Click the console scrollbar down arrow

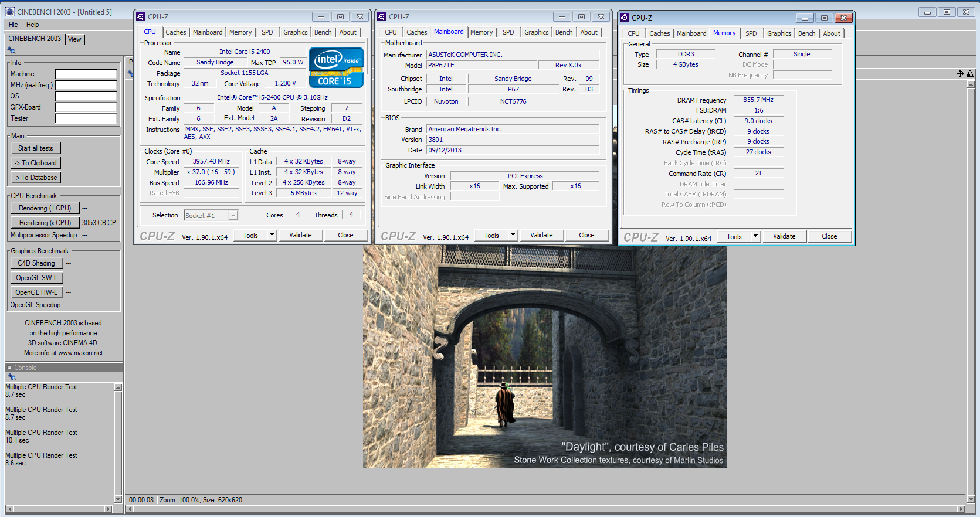pos(118,499)
